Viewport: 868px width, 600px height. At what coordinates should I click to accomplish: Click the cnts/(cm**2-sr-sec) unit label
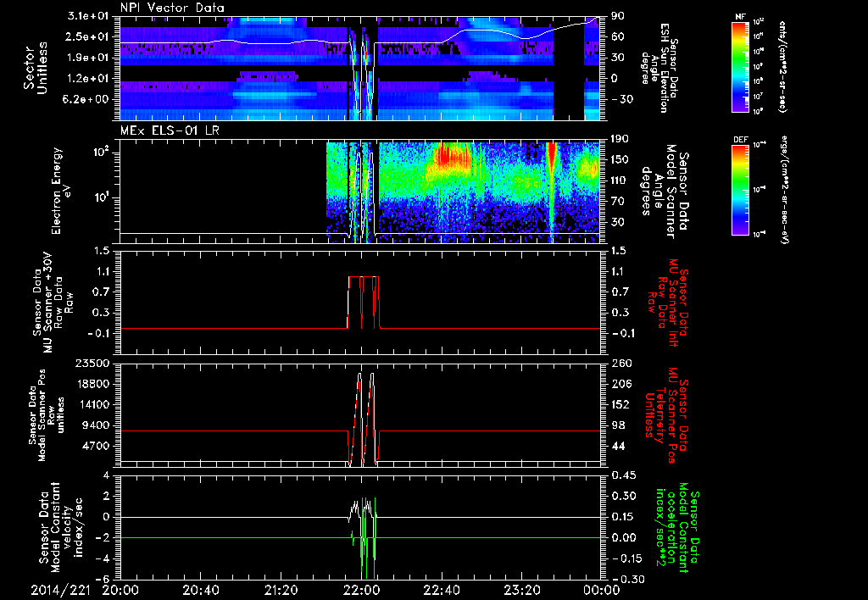782,67
